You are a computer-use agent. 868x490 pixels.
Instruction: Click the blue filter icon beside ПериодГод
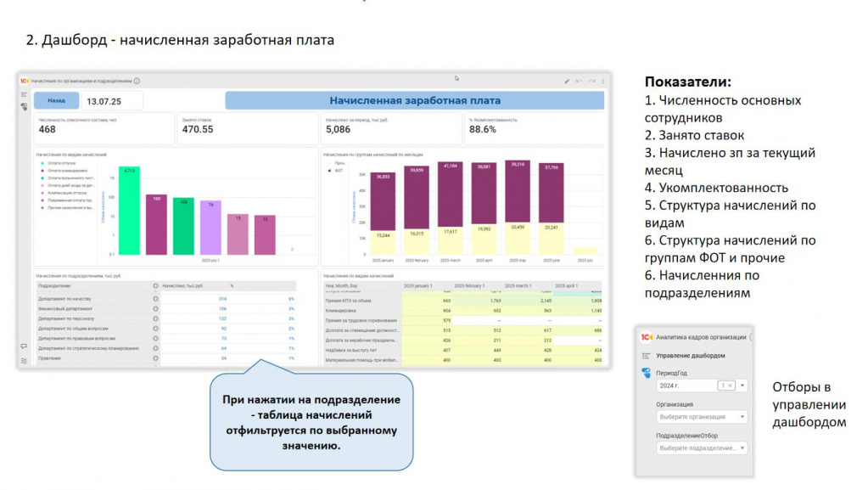pos(646,373)
